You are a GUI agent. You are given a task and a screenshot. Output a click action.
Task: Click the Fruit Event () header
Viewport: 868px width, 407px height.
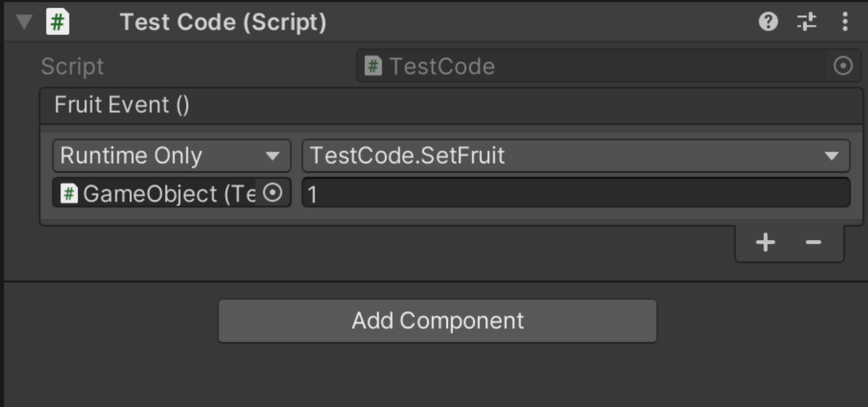[122, 105]
